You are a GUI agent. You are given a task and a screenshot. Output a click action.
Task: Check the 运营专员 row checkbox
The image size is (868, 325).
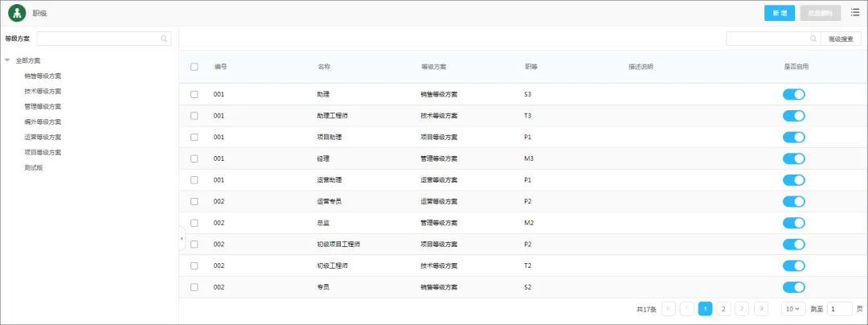point(194,202)
